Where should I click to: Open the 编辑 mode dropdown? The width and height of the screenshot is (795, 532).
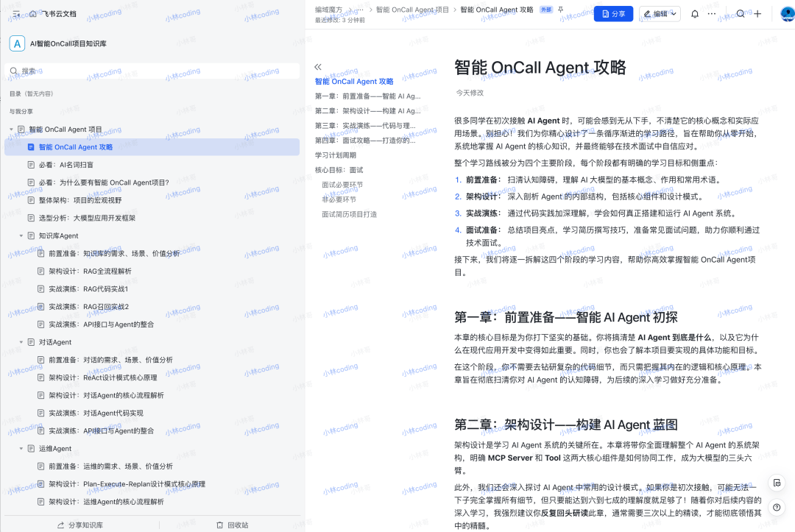coord(660,14)
